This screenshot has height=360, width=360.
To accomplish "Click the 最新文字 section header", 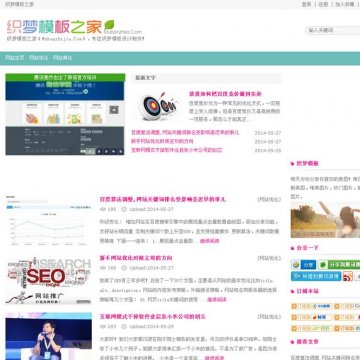I will [x=145, y=78].
